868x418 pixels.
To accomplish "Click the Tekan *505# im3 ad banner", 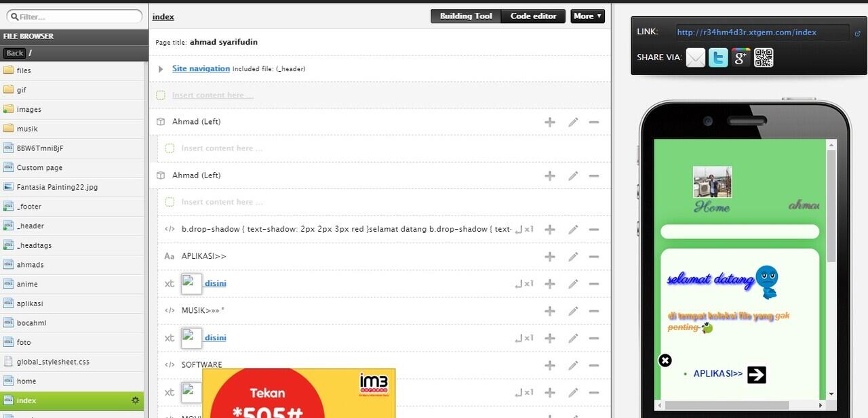I will pyautogui.click(x=298, y=393).
